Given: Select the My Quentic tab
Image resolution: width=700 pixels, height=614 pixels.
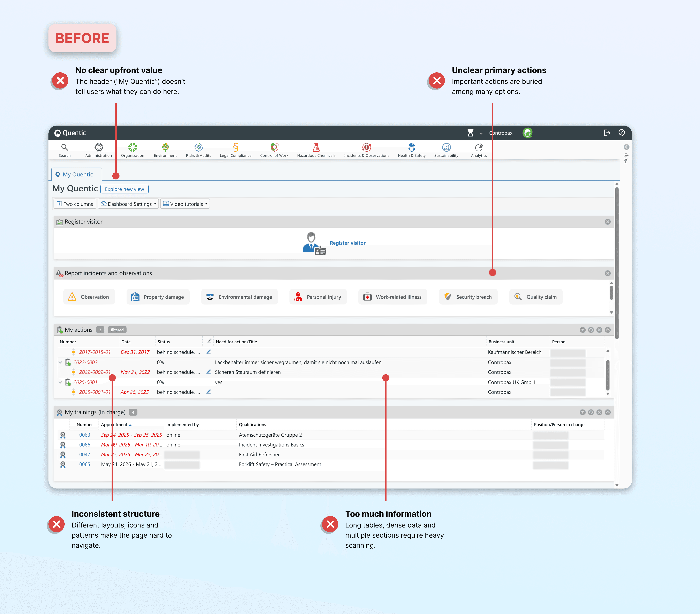Looking at the screenshot, I should (77, 174).
